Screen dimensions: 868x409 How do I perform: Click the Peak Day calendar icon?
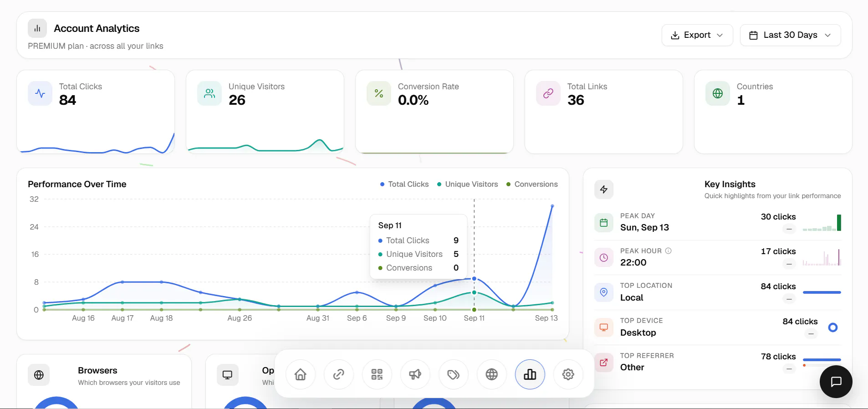(604, 223)
